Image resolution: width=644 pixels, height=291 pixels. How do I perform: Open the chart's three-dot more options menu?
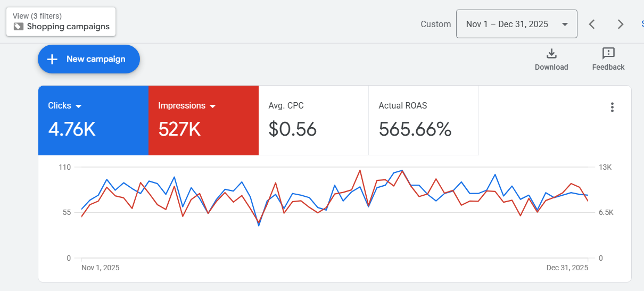(x=612, y=107)
